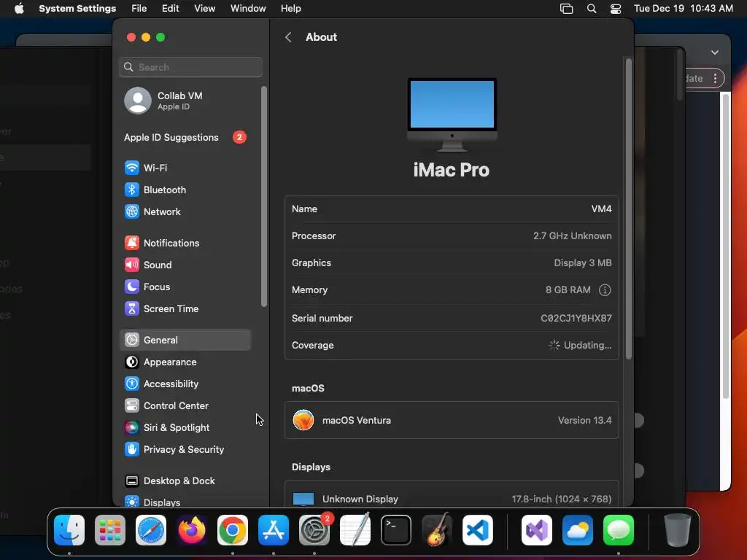Open the Apple menu
747x560 pixels.
(19, 9)
